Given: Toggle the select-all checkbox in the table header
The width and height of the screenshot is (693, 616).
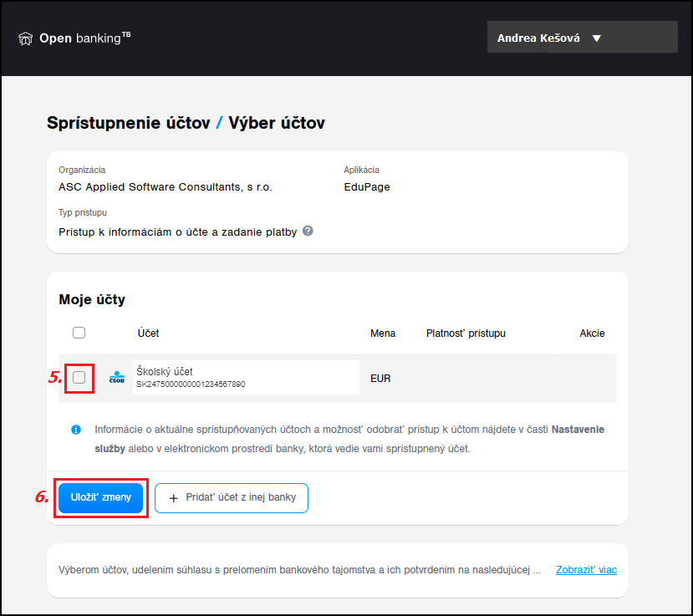Looking at the screenshot, I should (79, 333).
